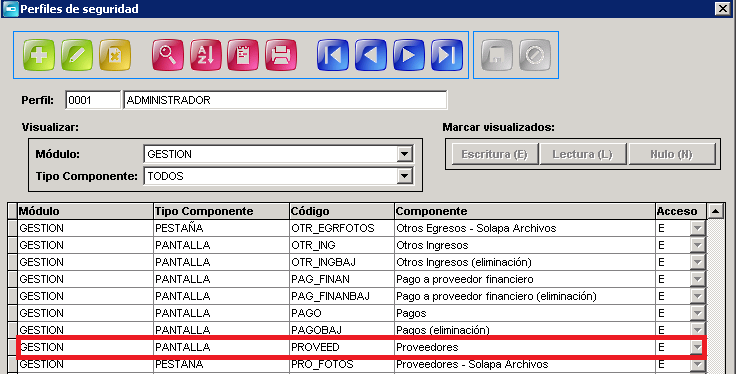The height and width of the screenshot is (374, 736).
Task: Click the PRO_FOTOS code cell
Action: pyautogui.click(x=342, y=364)
